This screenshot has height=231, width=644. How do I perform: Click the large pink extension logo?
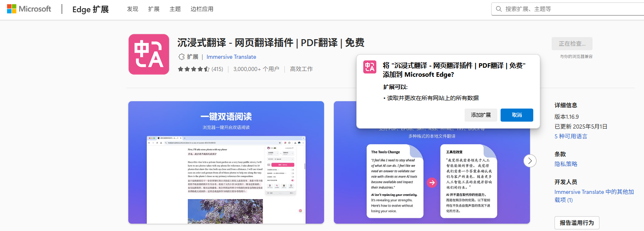[x=149, y=54]
